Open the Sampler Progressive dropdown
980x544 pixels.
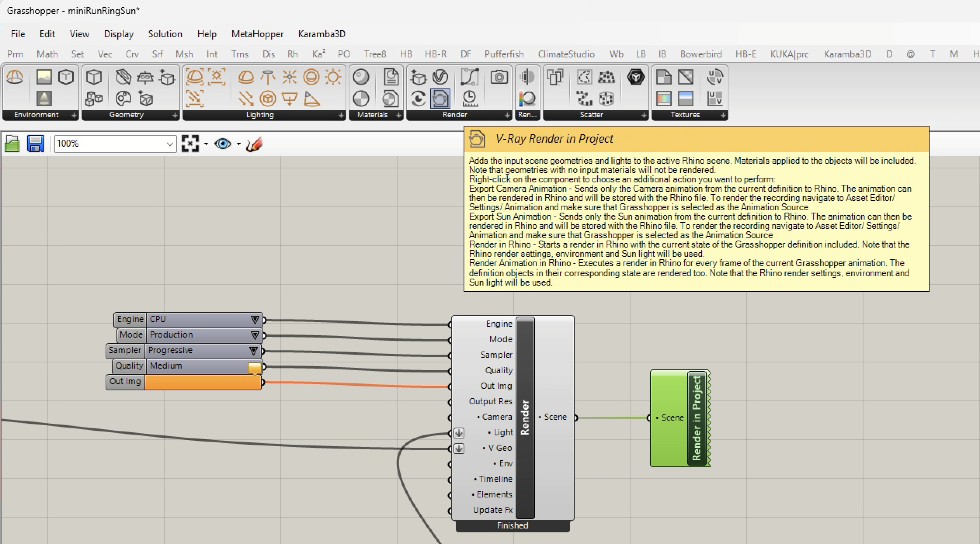[253, 351]
